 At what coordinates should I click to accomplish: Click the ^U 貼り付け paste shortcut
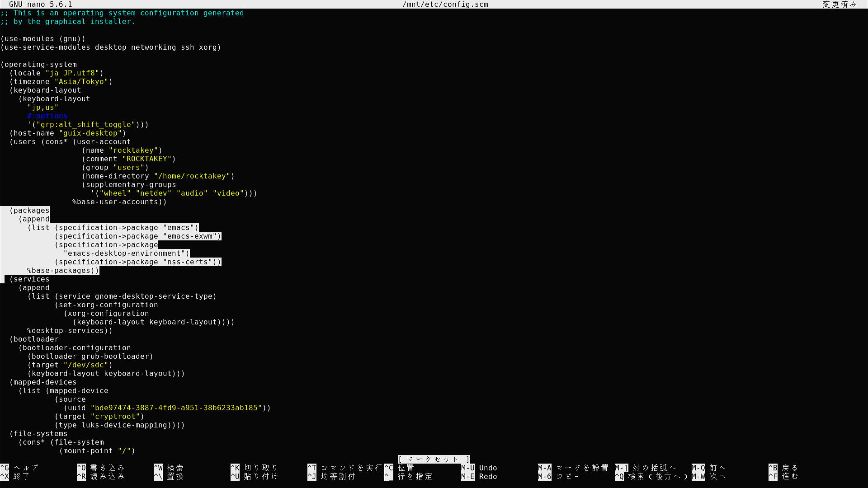point(255,476)
